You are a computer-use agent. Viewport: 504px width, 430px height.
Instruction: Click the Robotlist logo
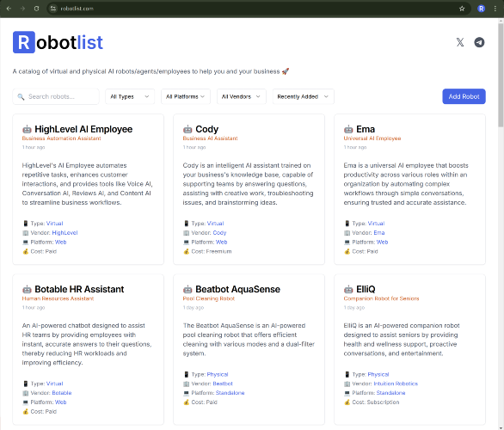(x=58, y=42)
